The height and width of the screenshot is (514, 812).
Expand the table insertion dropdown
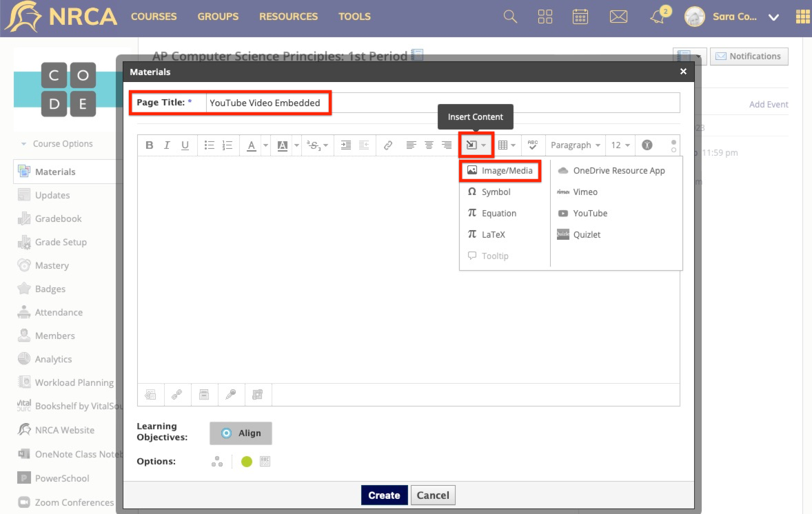pyautogui.click(x=508, y=145)
